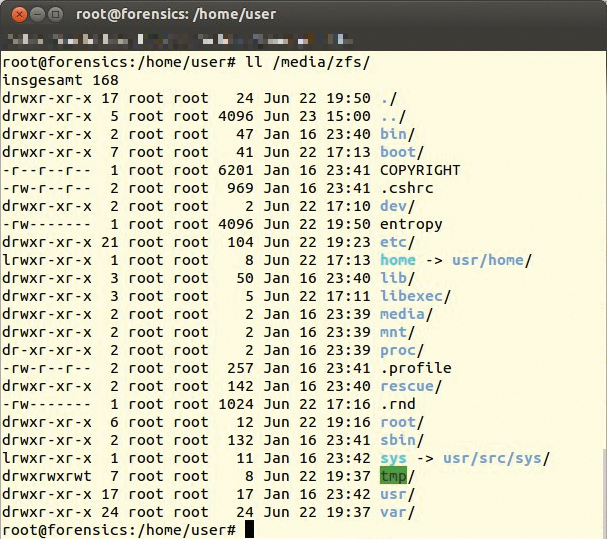Click the size 257 of .profile
Viewport: 607px width, 539px height.
[240, 368]
